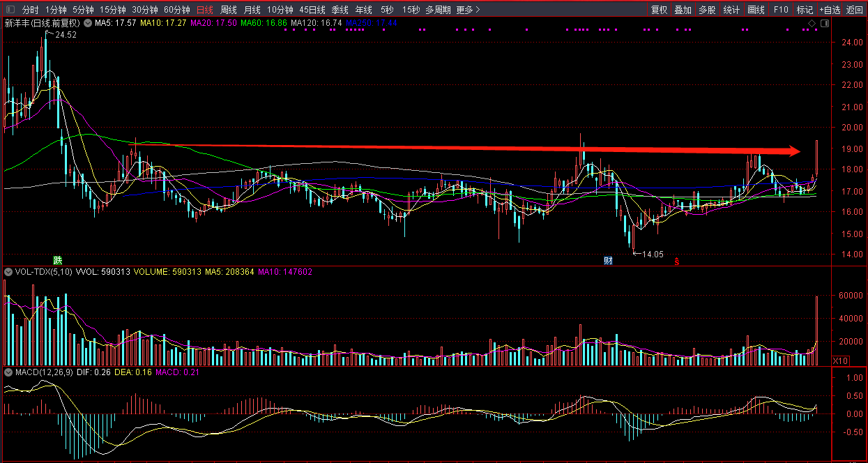
Task: Click the 复权 adjustment button
Action: (659, 10)
